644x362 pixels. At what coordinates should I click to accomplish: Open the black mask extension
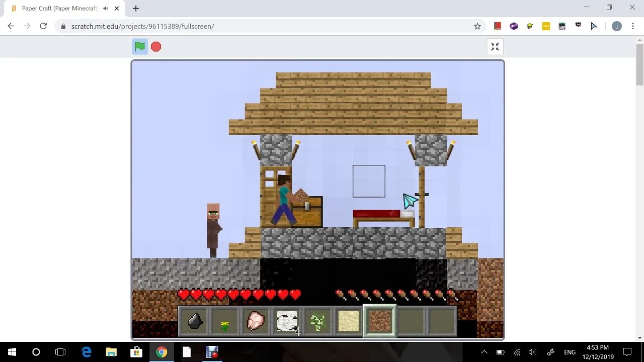point(578,25)
